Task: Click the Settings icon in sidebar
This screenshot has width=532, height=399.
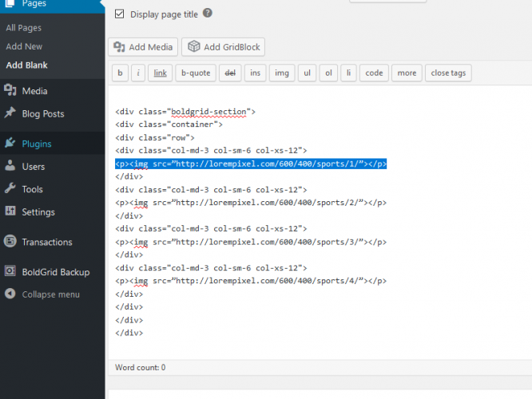Action: [10, 211]
